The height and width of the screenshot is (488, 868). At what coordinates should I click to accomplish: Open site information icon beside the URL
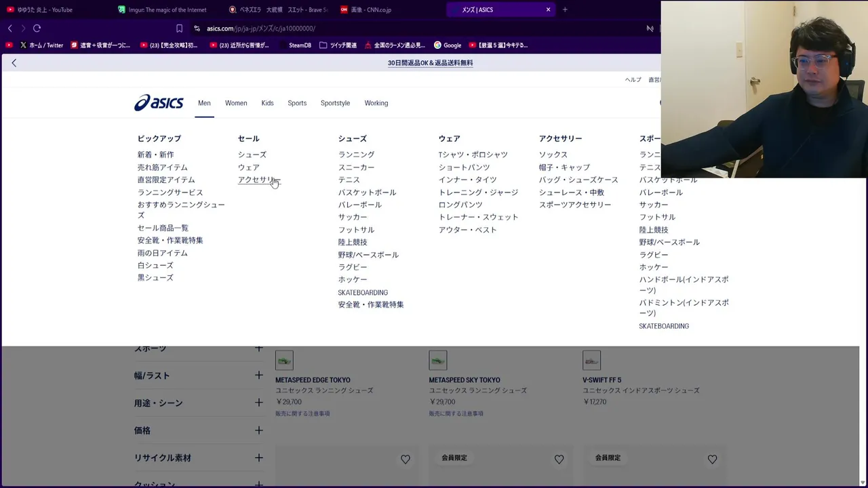pos(197,28)
